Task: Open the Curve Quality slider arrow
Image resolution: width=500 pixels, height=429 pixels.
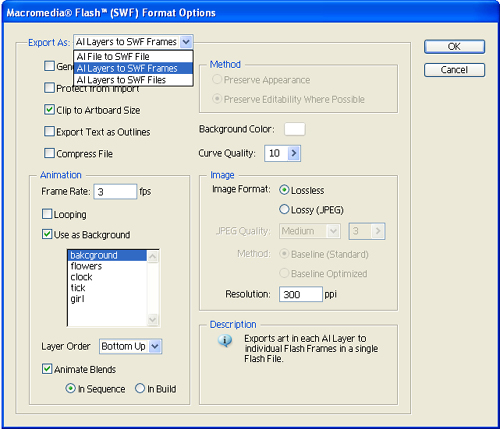Action: 294,153
